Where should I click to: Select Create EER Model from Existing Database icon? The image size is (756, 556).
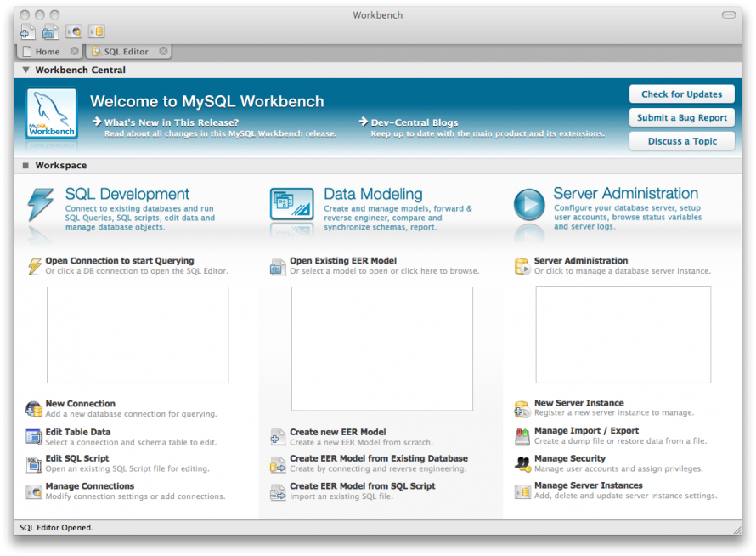tap(278, 462)
